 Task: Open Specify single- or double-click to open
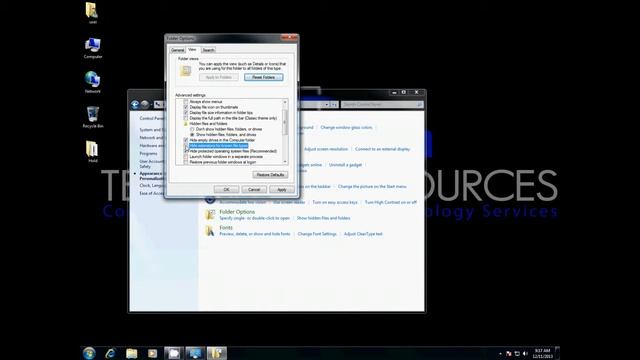pyautogui.click(x=254, y=218)
